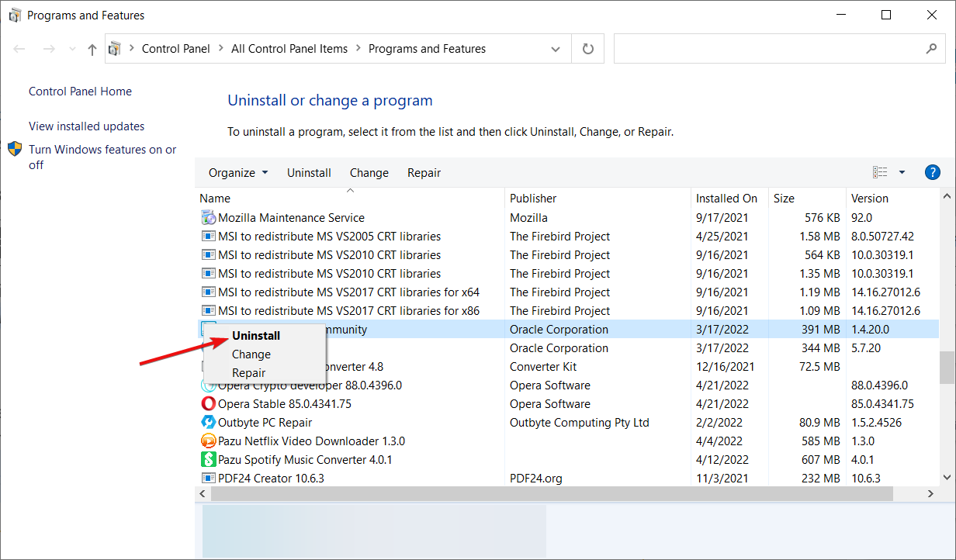Click Programs and Features breadcrumb
The width and height of the screenshot is (956, 560).
[427, 49]
